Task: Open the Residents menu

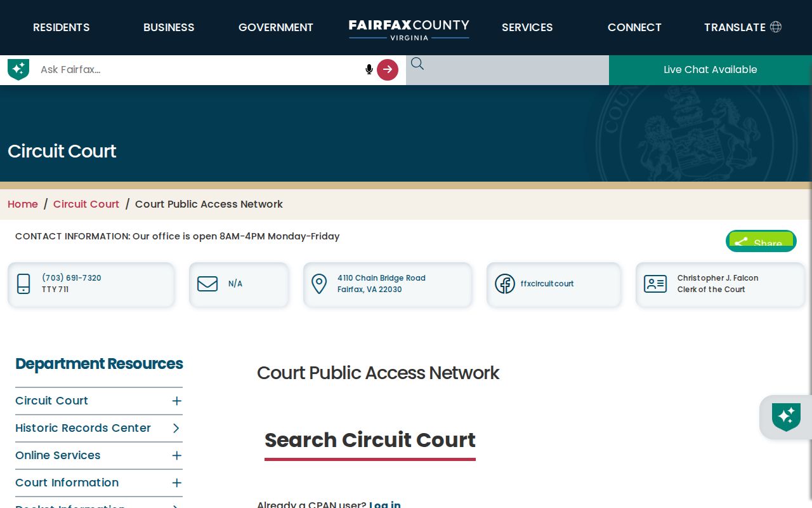Action: click(62, 27)
